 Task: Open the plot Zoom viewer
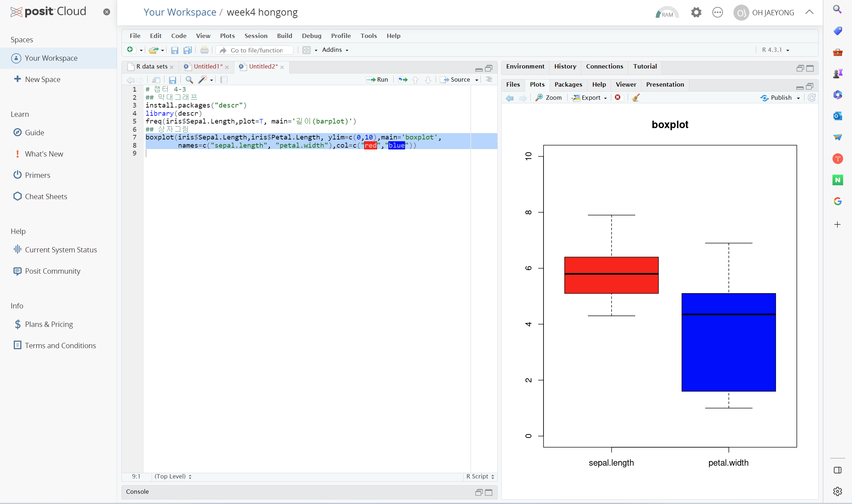pos(549,98)
